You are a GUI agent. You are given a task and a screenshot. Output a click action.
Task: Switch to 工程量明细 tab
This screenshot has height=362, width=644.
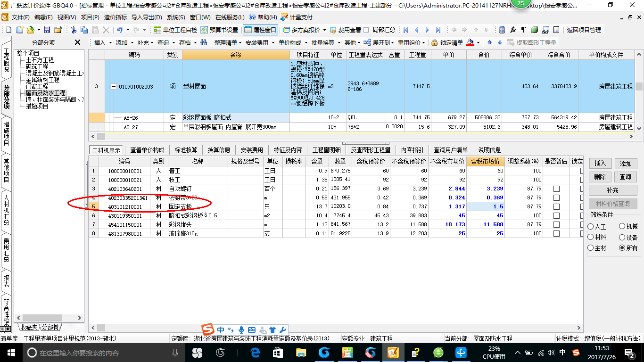pyautogui.click(x=326, y=150)
